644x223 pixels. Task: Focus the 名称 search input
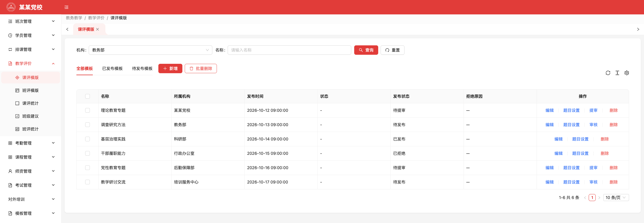coord(290,50)
